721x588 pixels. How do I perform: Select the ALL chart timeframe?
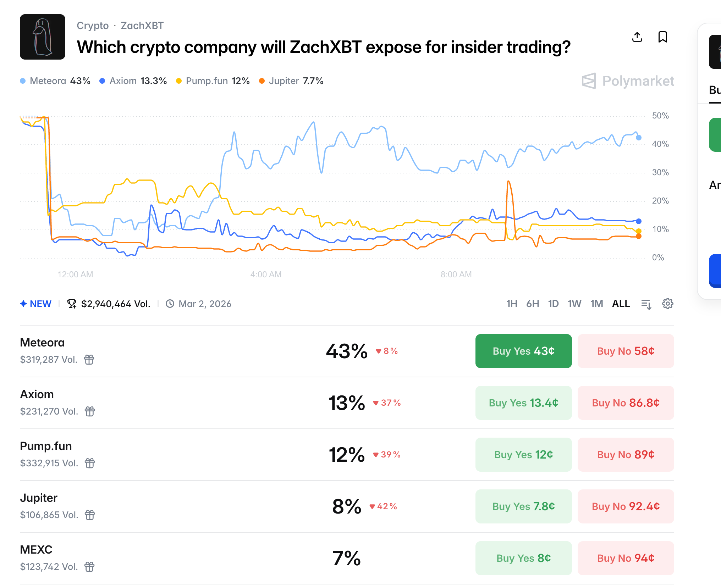click(x=621, y=304)
